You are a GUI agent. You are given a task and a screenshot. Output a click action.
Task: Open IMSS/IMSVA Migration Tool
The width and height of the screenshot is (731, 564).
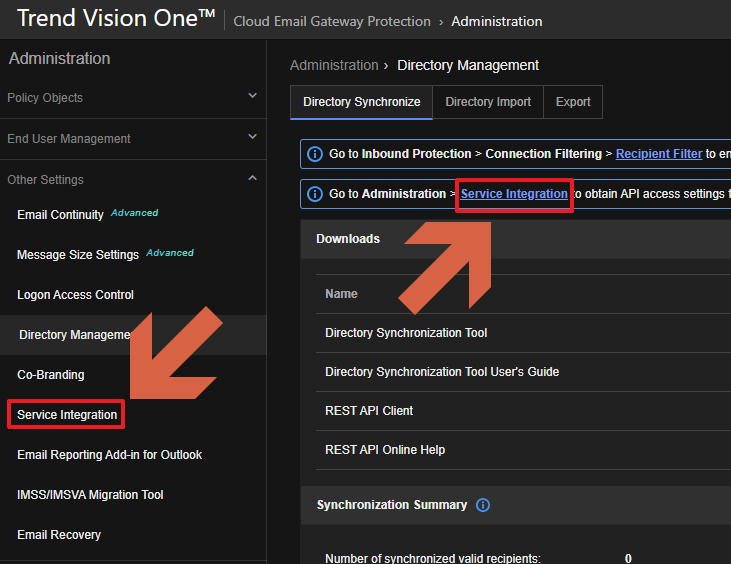click(x=90, y=495)
